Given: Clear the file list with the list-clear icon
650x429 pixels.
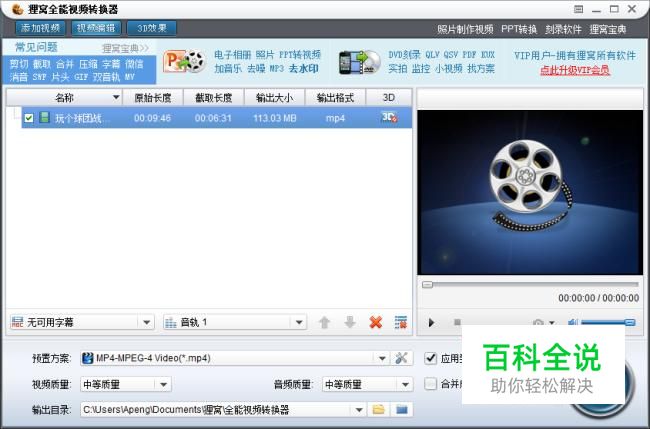Looking at the screenshot, I should [400, 322].
